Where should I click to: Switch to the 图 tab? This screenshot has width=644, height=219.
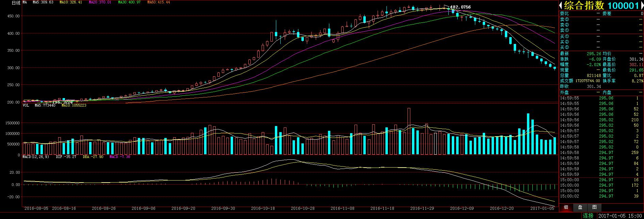[594, 207]
